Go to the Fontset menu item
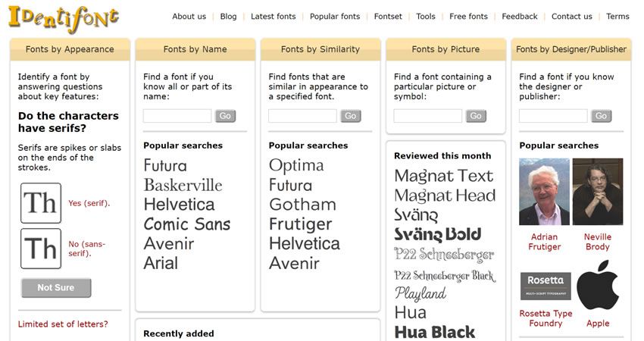This screenshot has height=341, width=644. tap(388, 17)
